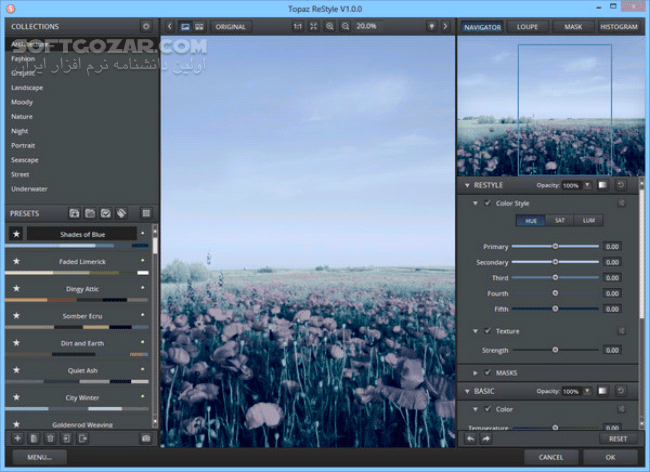650x472 pixels.
Task: Add a new preset with the plus icon
Action: click(x=17, y=438)
